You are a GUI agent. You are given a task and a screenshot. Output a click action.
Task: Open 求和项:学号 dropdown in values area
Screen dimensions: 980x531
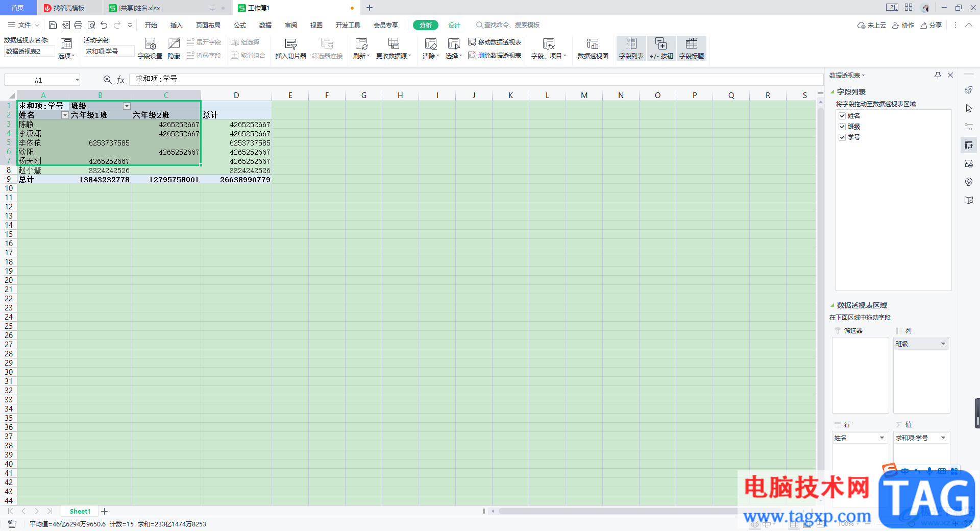pyautogui.click(x=943, y=438)
